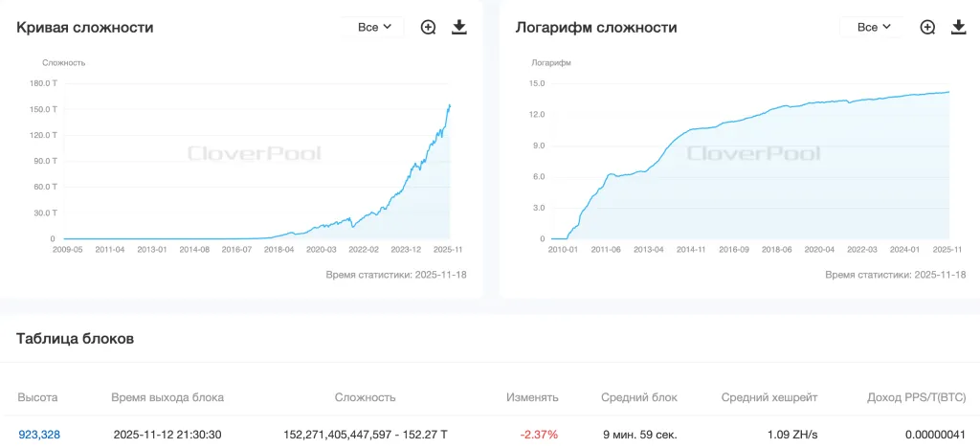Download the Логарифм сложности chart

click(959, 27)
